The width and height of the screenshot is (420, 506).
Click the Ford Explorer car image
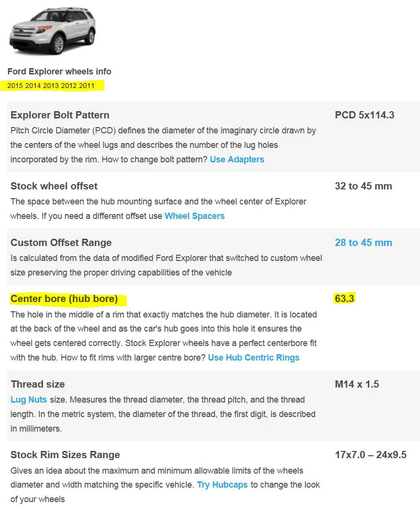coord(53,30)
